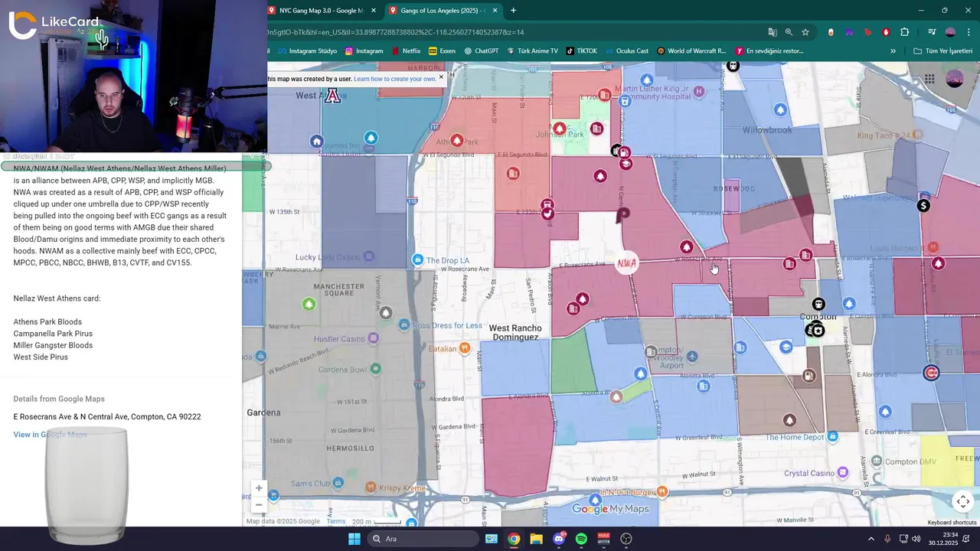Open the Instagram Stüdyo bookmark

(307, 51)
